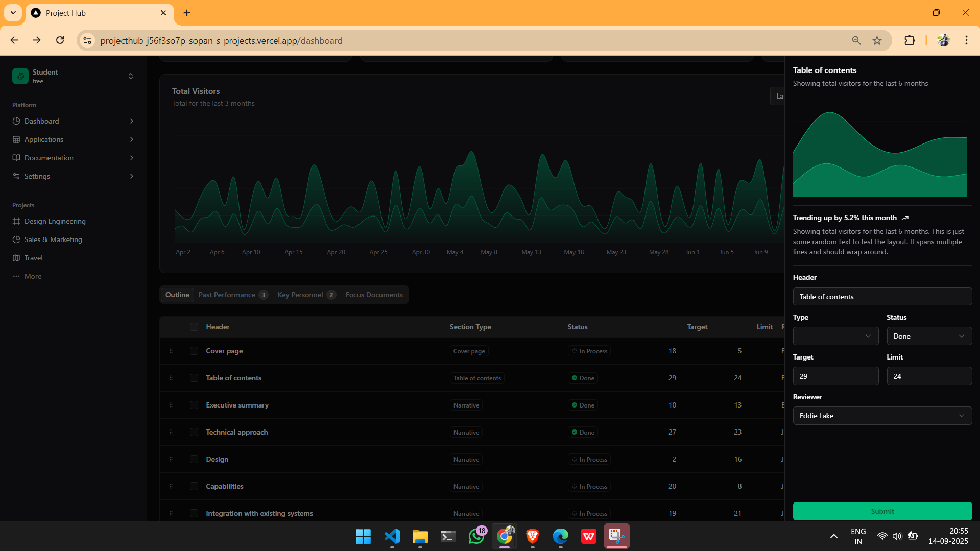Click the Design Engineering frame icon
Image resolution: width=980 pixels, height=551 pixels.
(x=16, y=221)
